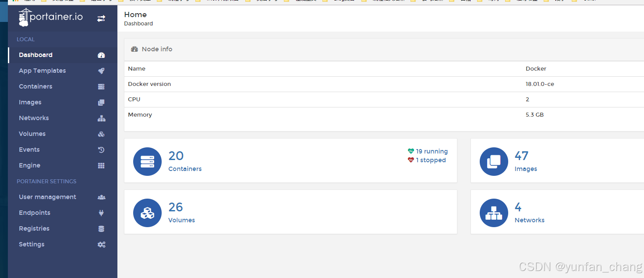This screenshot has width=644, height=278.
Task: Open the Events sidebar entry
Action: tap(63, 150)
